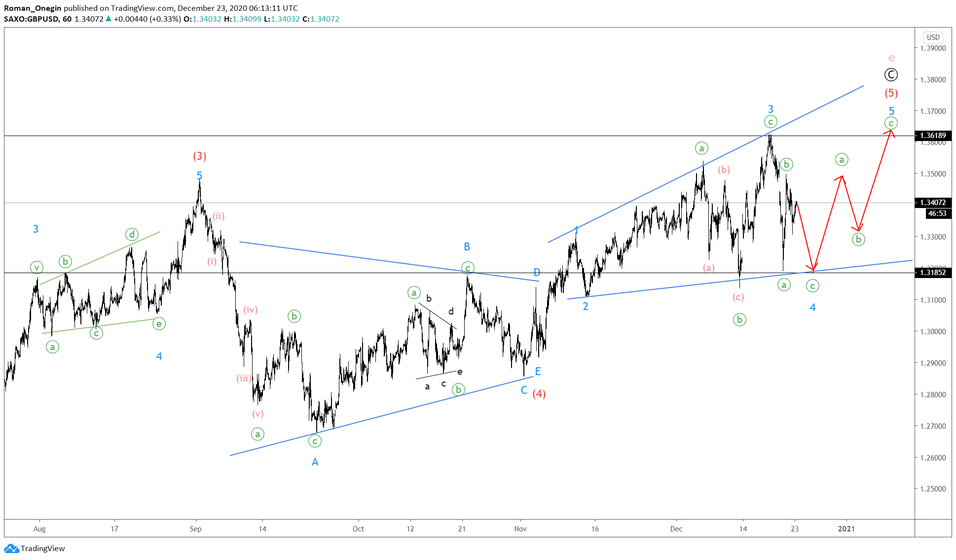Click the black circled C wave label

pos(890,75)
